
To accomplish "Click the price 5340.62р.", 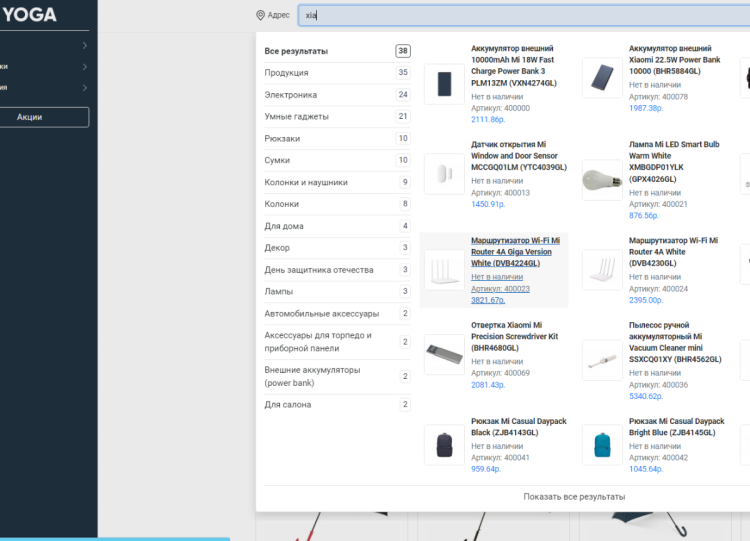I will coord(646,396).
